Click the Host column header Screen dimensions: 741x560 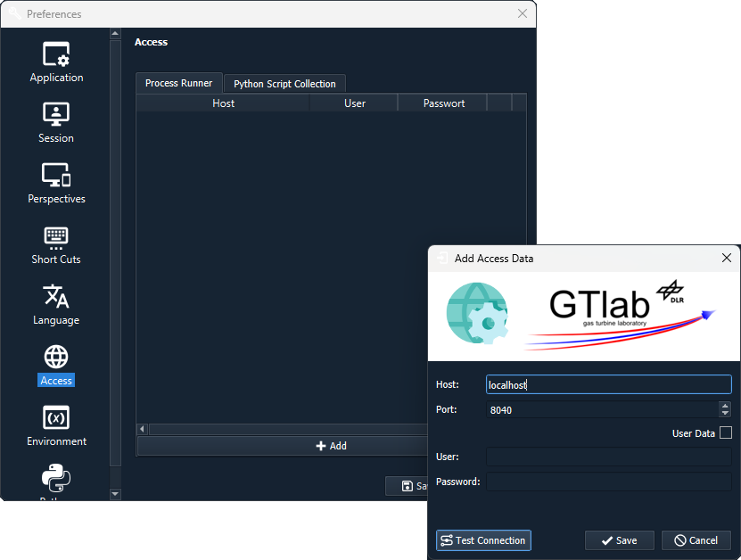223,103
